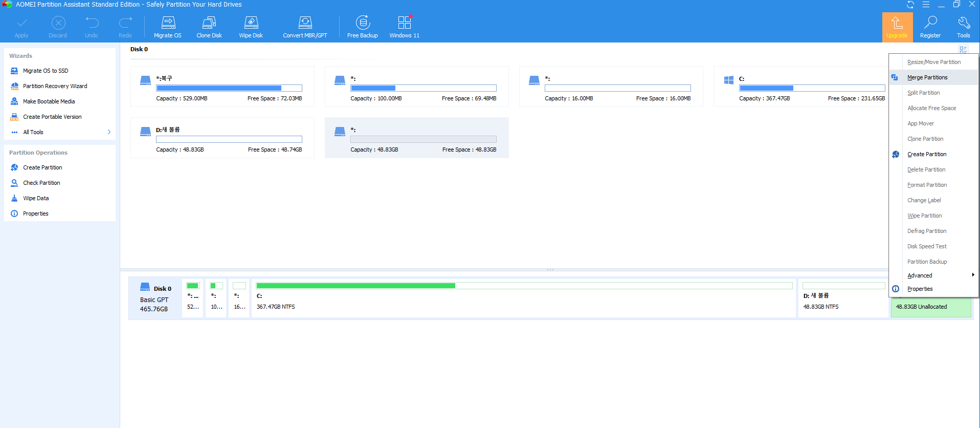Start Partition Recovery Wizard

click(x=55, y=86)
